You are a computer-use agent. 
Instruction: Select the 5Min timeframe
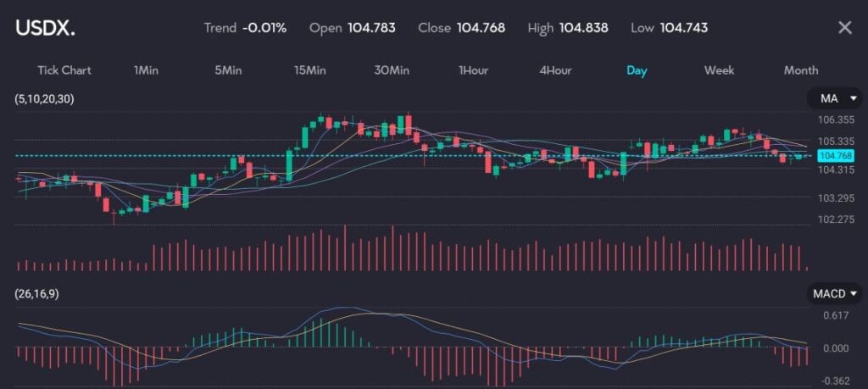click(x=227, y=70)
